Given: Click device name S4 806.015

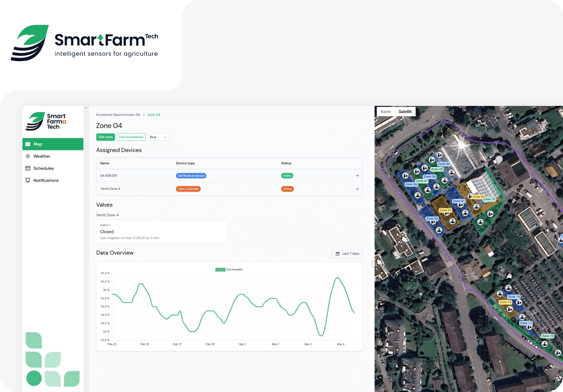Looking at the screenshot, I should pyautogui.click(x=109, y=176).
